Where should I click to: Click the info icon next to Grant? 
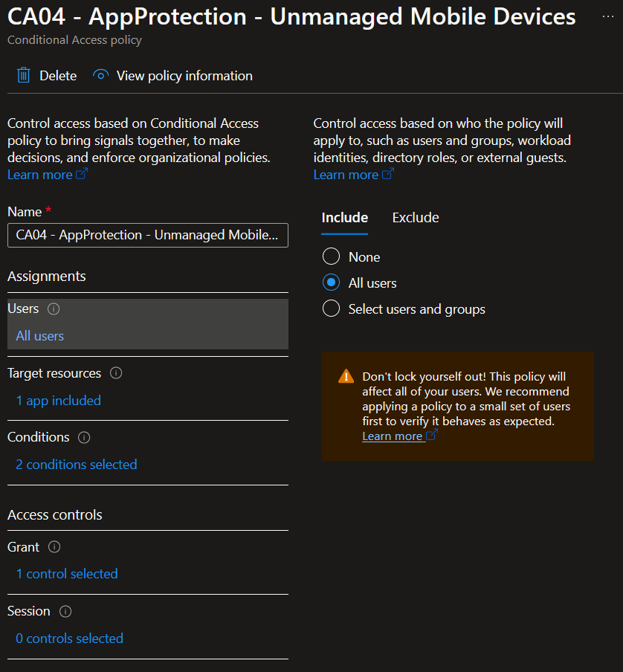point(54,547)
